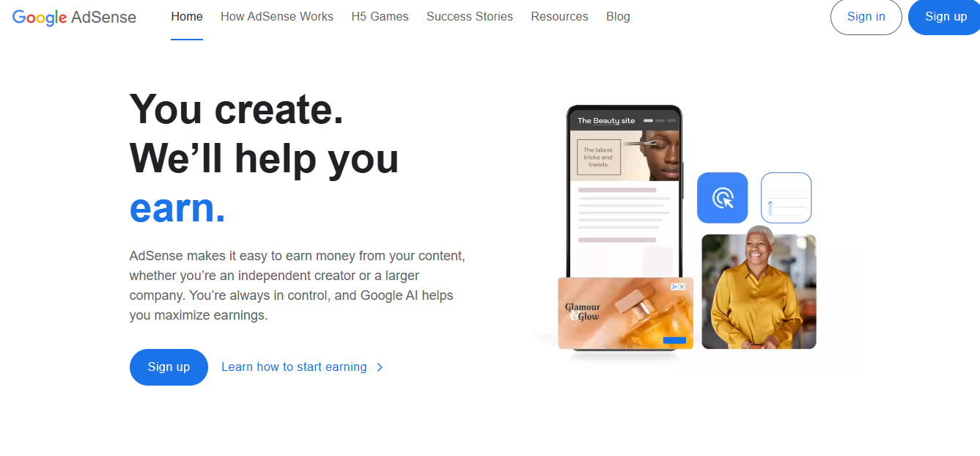The height and width of the screenshot is (456, 980).
Task: Open Success Stories in navigation
Action: pyautogui.click(x=470, y=16)
